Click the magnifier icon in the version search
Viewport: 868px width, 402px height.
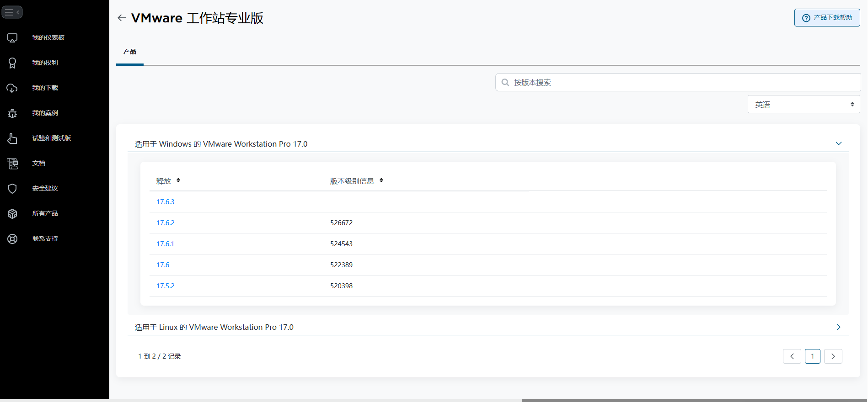(x=505, y=83)
